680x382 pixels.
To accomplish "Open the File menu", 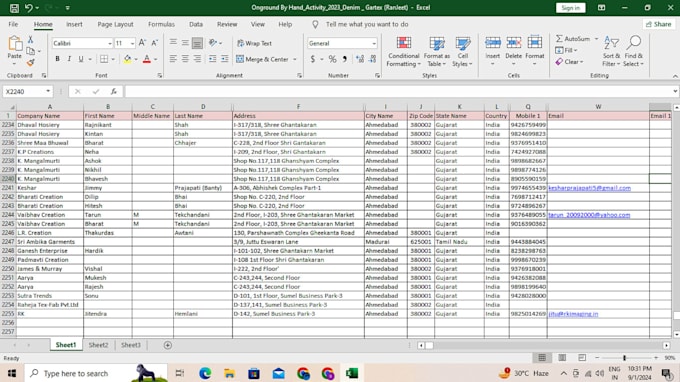I will tap(13, 24).
